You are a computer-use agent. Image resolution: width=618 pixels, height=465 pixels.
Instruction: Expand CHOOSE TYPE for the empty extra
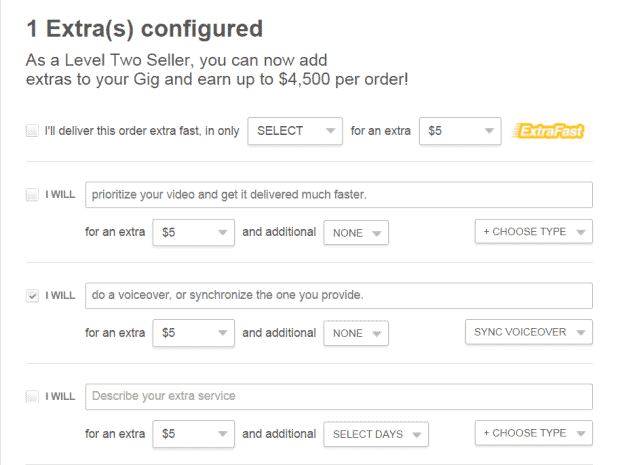click(534, 433)
